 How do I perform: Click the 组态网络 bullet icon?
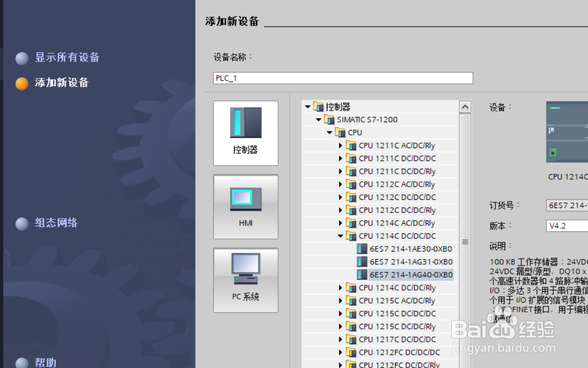(x=22, y=223)
